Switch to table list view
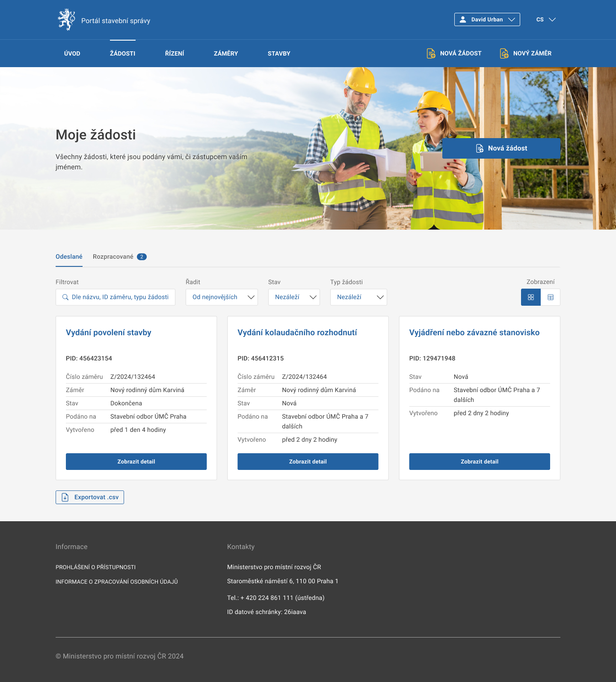The height and width of the screenshot is (682, 616). pyautogui.click(x=551, y=297)
